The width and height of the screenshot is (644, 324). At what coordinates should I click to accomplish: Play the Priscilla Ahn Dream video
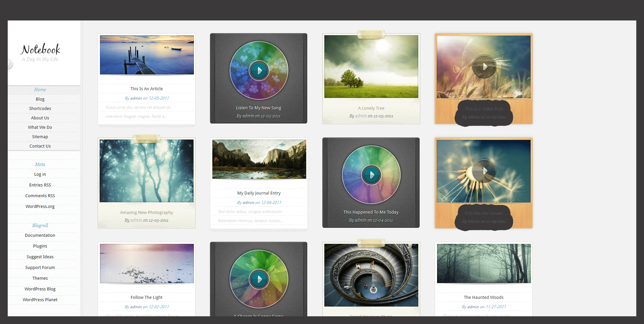[484, 171]
